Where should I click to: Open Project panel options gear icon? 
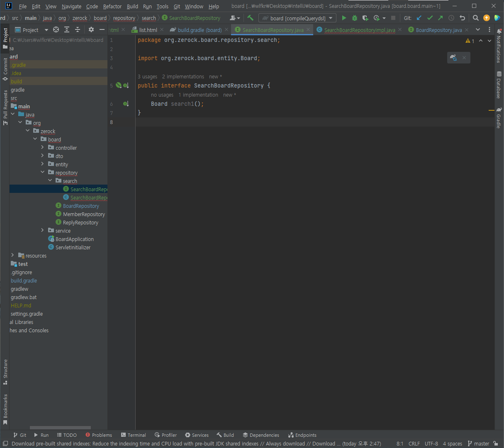91,29
